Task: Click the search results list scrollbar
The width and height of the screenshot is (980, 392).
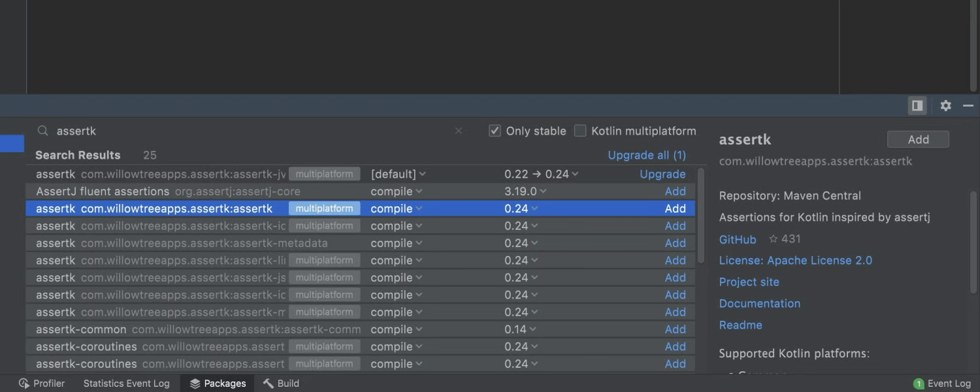Action: [701, 216]
